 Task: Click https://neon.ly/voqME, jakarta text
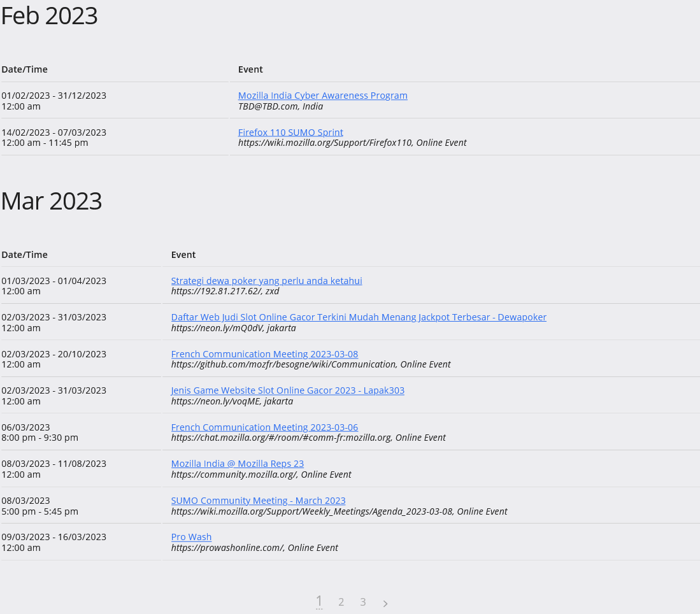(232, 401)
